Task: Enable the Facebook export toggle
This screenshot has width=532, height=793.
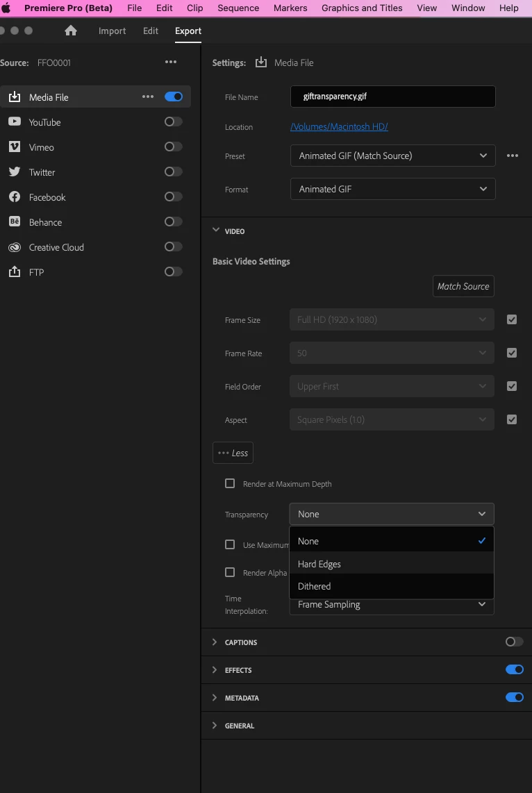Action: click(x=174, y=197)
